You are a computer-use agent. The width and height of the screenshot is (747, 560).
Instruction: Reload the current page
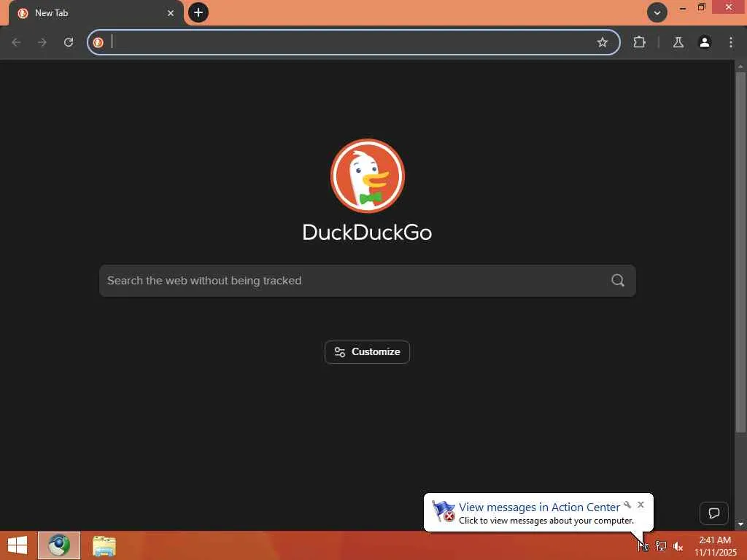click(x=69, y=42)
